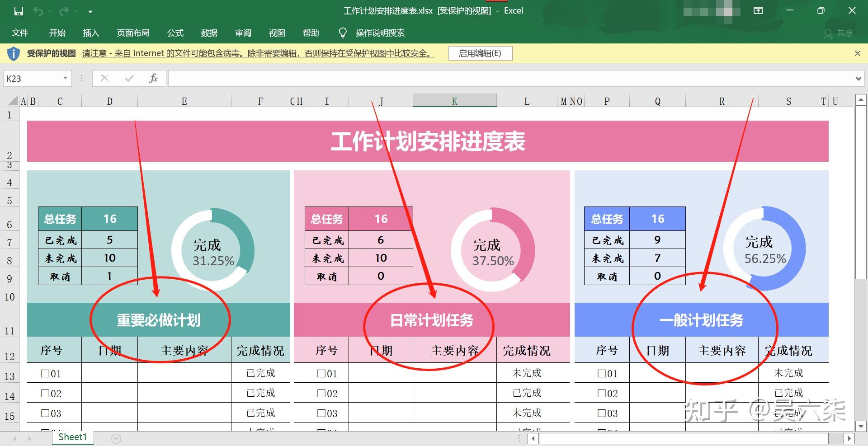The image size is (868, 446).
Task: Tick checkbox 01 in the pink daily list
Action: click(x=321, y=373)
